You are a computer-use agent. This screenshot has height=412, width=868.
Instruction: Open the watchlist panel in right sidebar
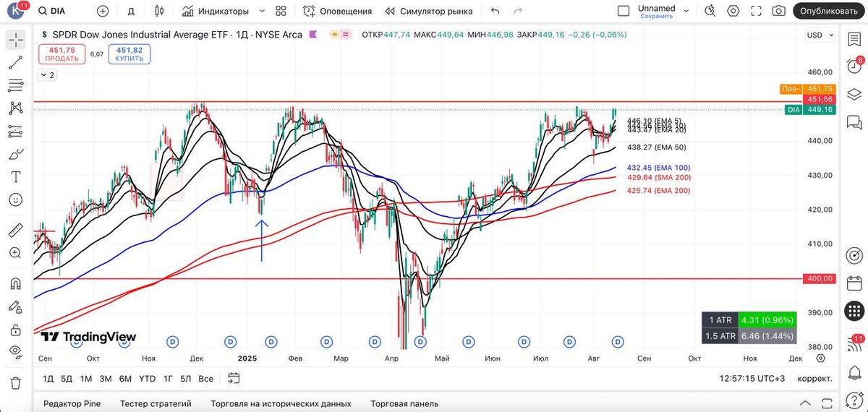pyautogui.click(x=854, y=40)
